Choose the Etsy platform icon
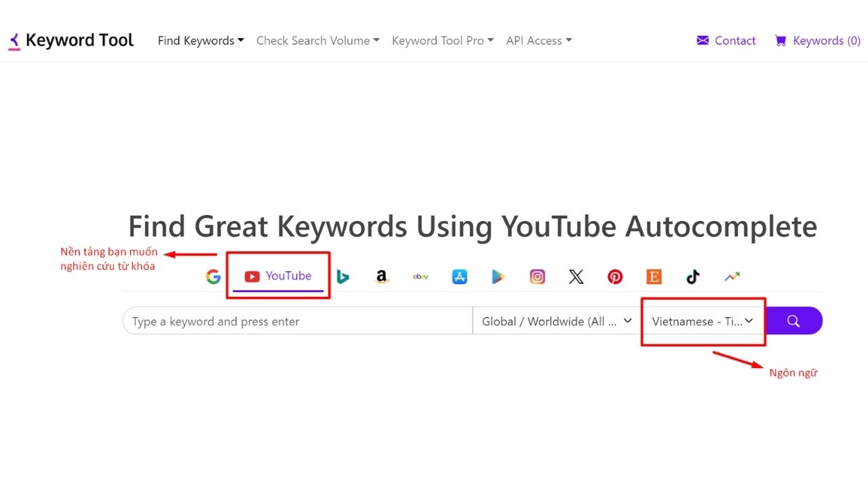 [x=654, y=277]
